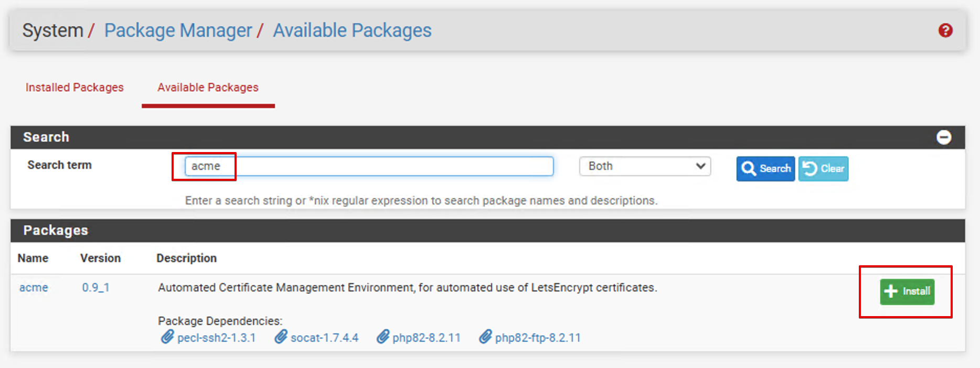Click paperclip icon beside pecl-ssh2-1.3.1
The height and width of the screenshot is (368, 980).
click(x=167, y=337)
